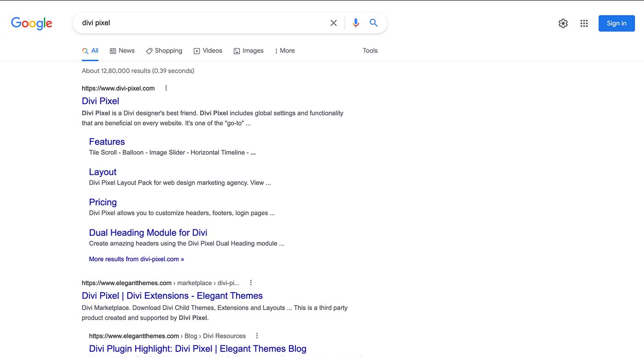
Task: Click the blue magnifying glass search icon
Action: pos(374,23)
